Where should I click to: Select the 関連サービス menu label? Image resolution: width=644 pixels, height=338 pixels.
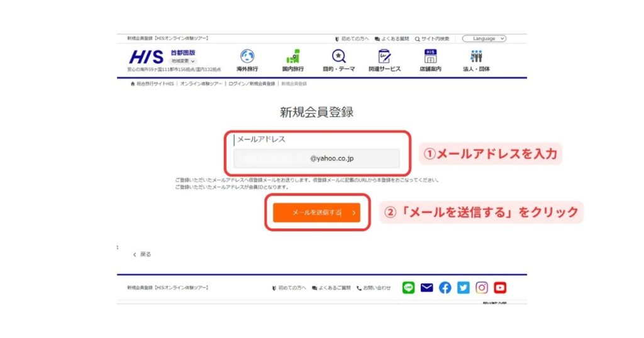click(384, 69)
